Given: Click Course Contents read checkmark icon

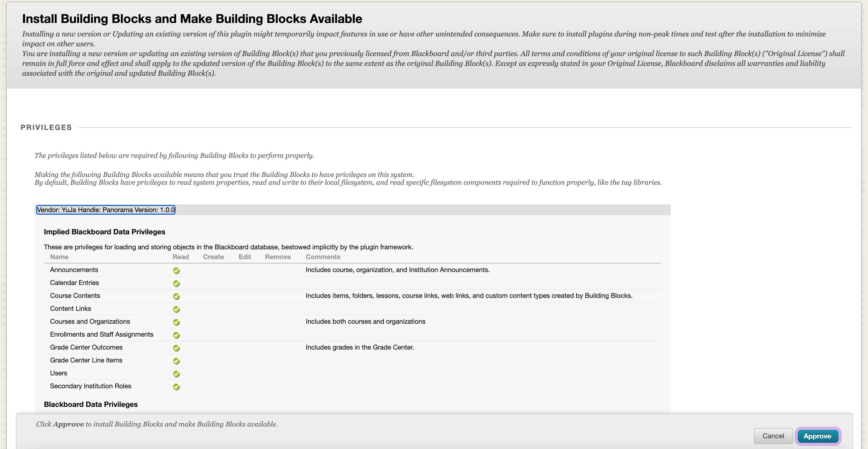Looking at the screenshot, I should (176, 296).
